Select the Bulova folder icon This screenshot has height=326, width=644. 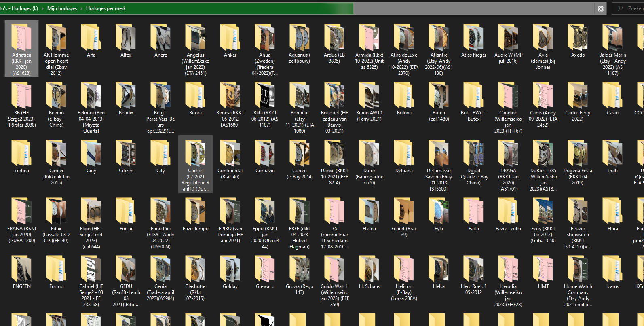(x=404, y=95)
